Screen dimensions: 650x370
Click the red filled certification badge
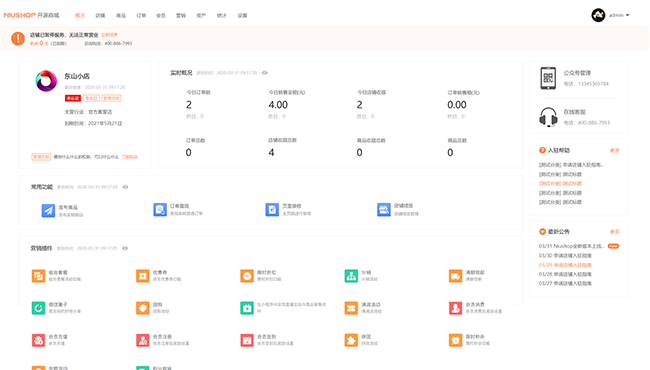[73, 98]
